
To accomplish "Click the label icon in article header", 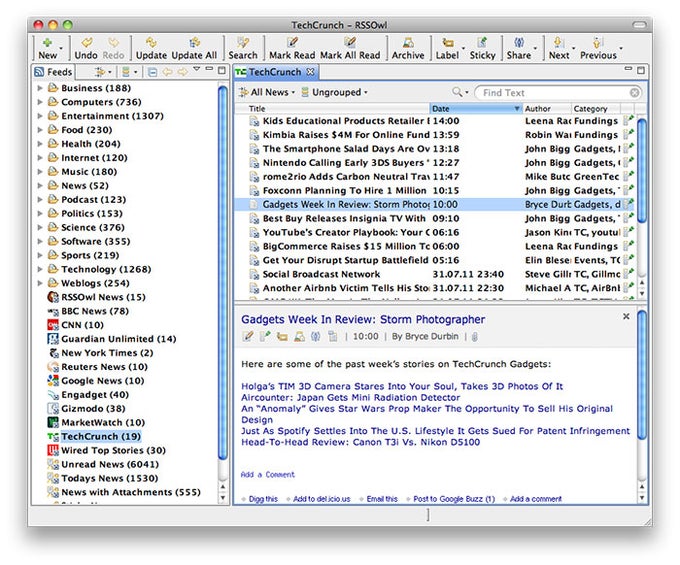I will [282, 336].
